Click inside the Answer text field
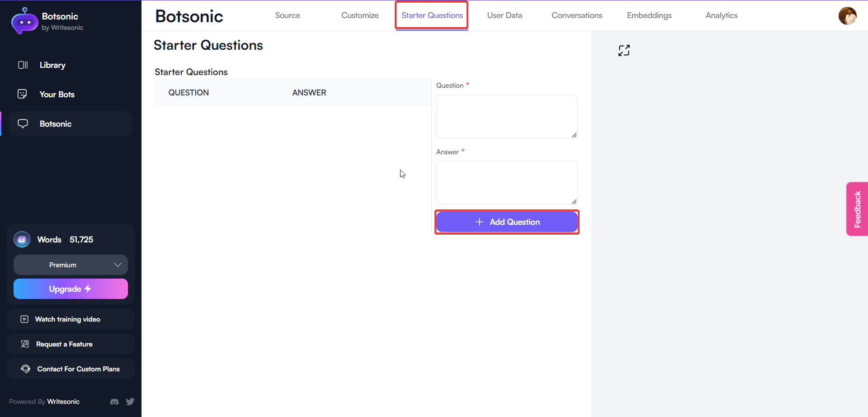868x417 pixels. [x=506, y=183]
